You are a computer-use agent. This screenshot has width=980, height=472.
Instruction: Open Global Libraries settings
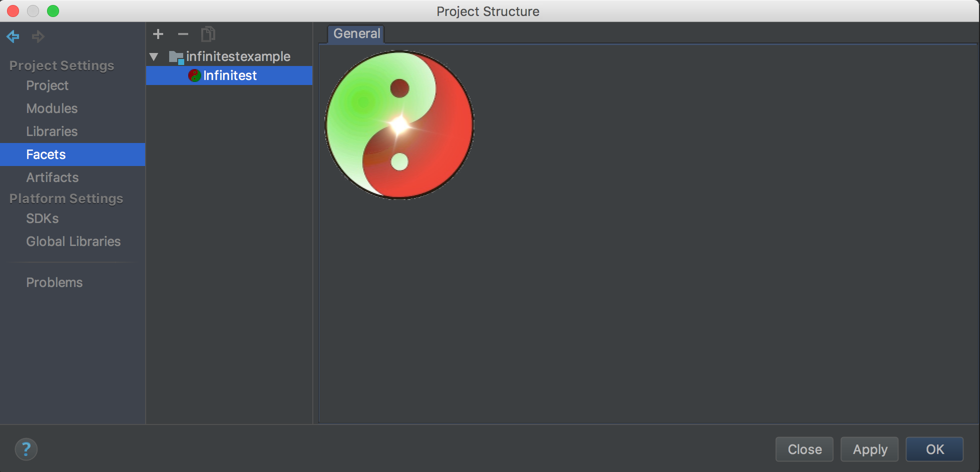pyautogui.click(x=74, y=241)
